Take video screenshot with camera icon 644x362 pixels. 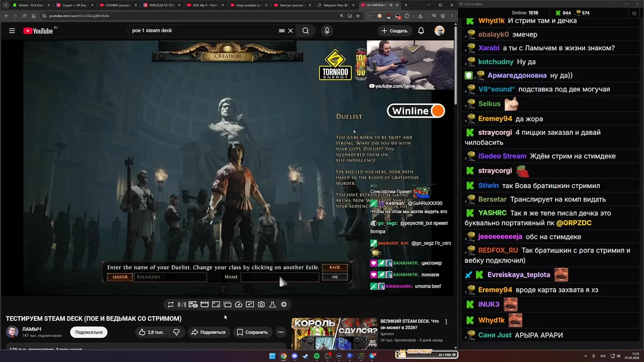pos(261,304)
